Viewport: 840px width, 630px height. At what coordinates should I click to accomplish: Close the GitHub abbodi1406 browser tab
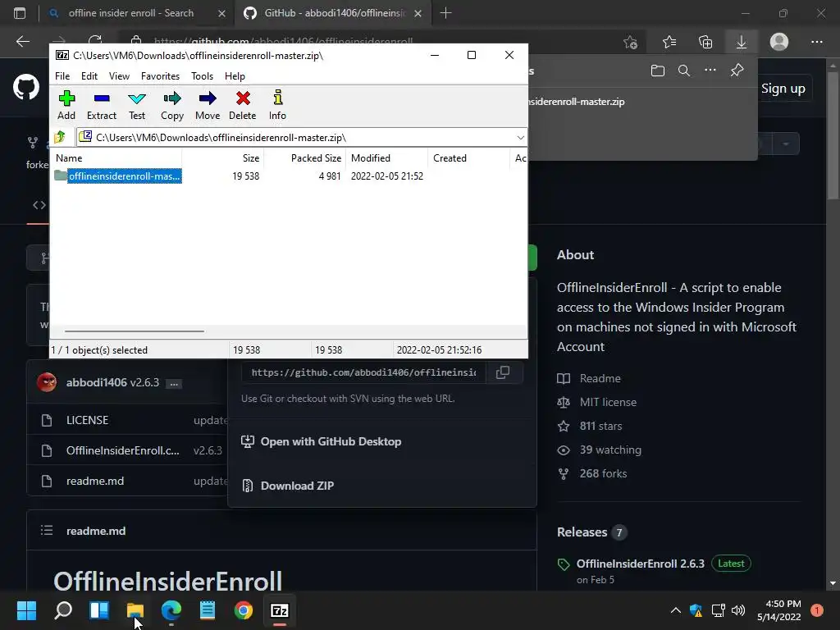418,13
